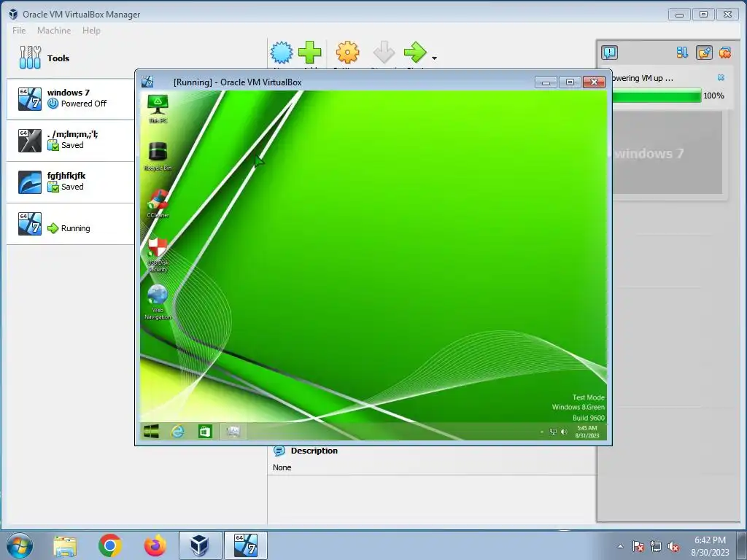Switch to running VM taskbar button
Viewport: 747px width, 560px height.
coord(245,545)
